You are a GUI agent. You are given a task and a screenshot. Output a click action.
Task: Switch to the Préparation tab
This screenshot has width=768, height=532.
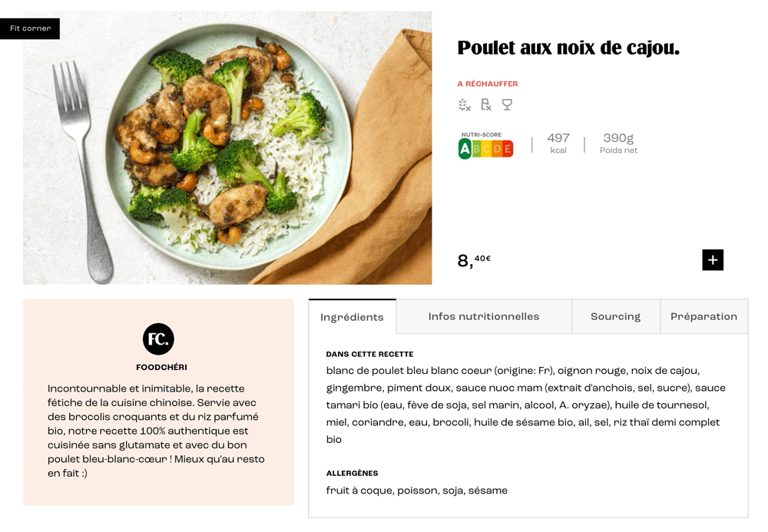[703, 316]
